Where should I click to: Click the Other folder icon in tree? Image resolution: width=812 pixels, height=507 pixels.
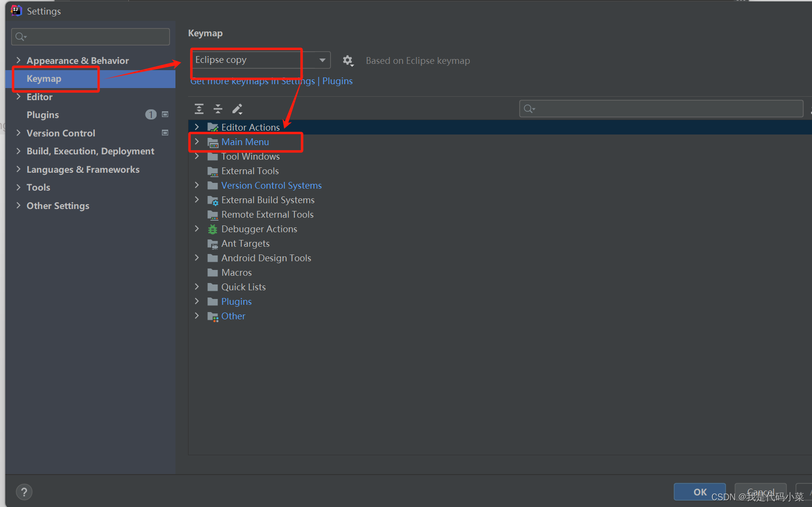click(x=213, y=316)
